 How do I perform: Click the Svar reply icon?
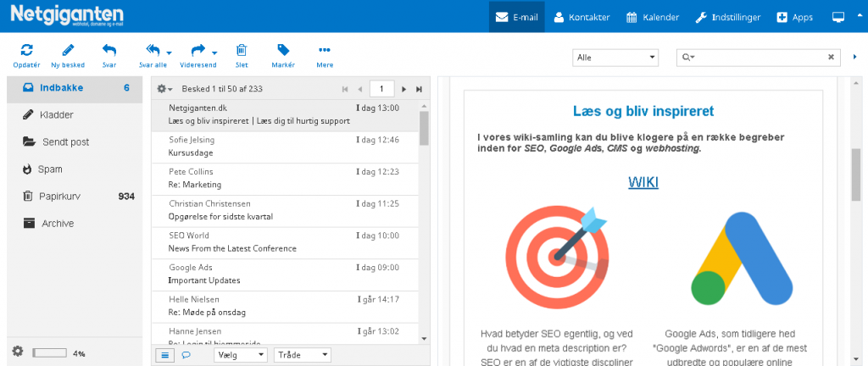pos(108,51)
